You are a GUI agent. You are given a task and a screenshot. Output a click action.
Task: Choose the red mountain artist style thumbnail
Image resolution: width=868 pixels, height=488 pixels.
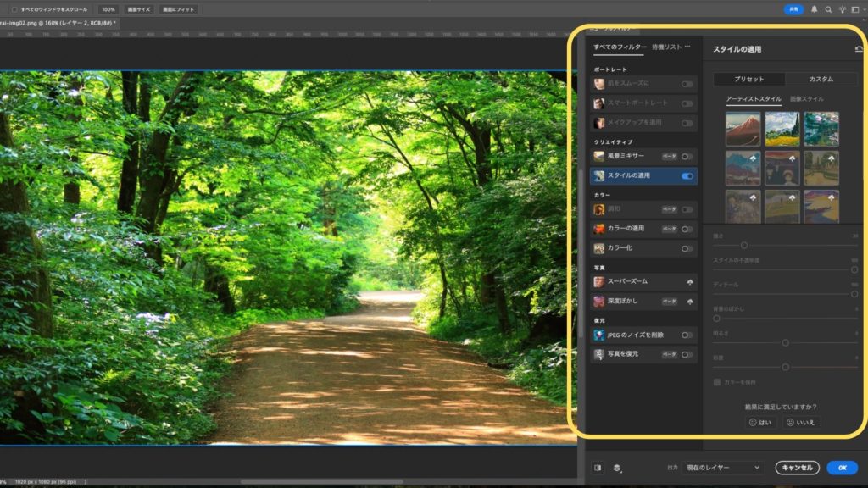743,129
